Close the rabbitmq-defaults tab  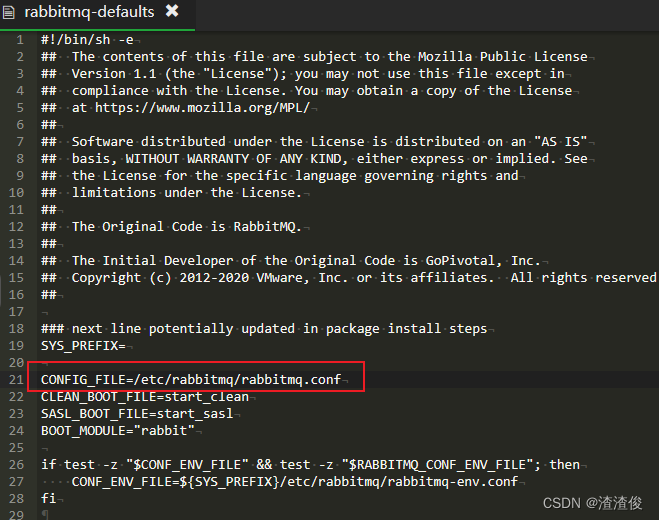coord(172,11)
